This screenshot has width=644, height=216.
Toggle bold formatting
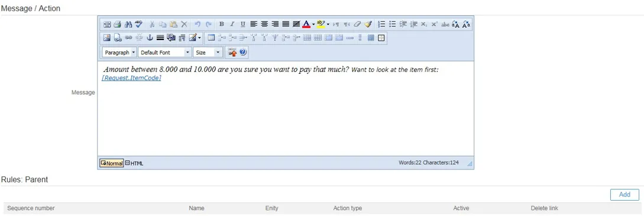click(x=222, y=24)
